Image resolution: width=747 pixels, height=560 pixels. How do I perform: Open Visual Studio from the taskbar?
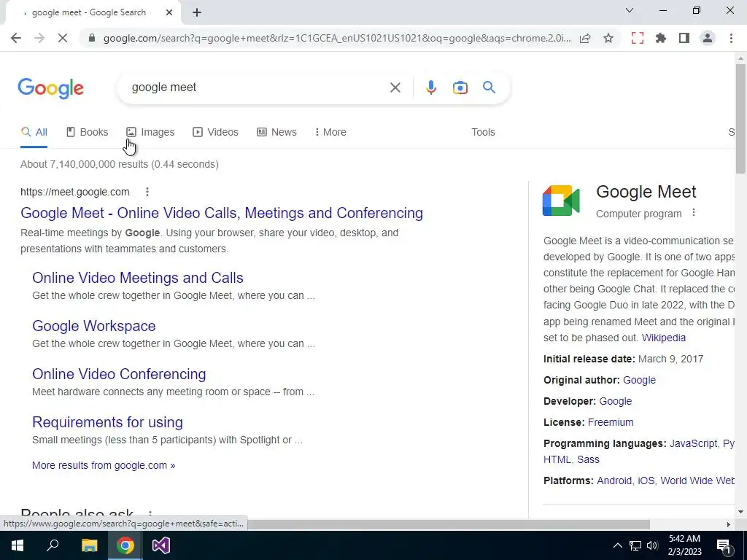161,545
